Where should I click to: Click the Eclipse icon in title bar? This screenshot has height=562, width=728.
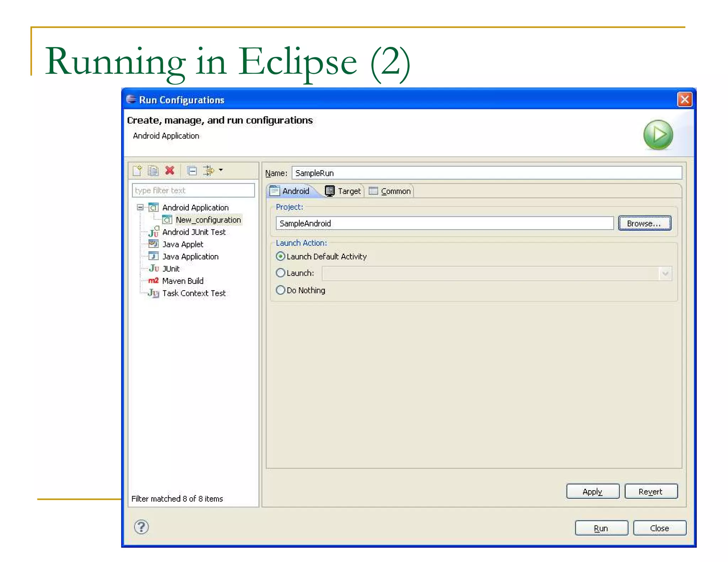[131, 99]
